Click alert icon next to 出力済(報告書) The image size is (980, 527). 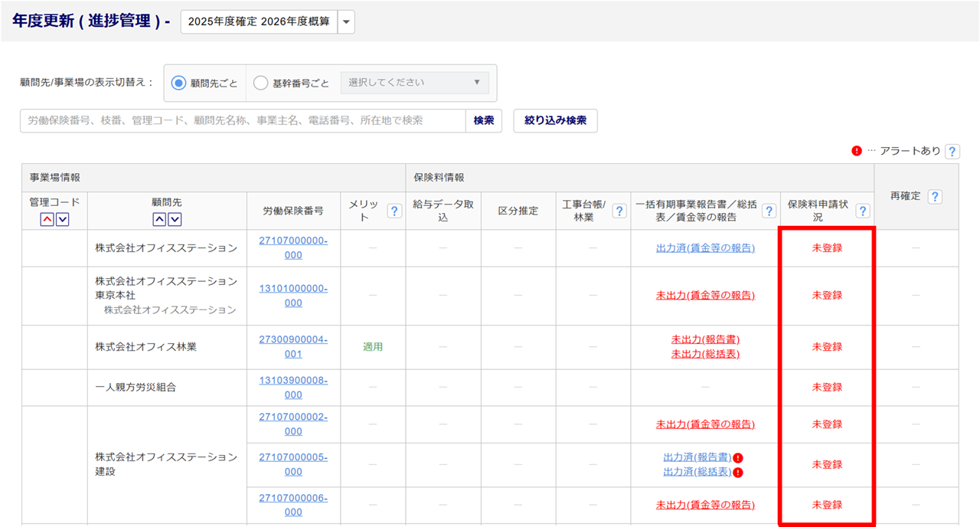(738, 458)
